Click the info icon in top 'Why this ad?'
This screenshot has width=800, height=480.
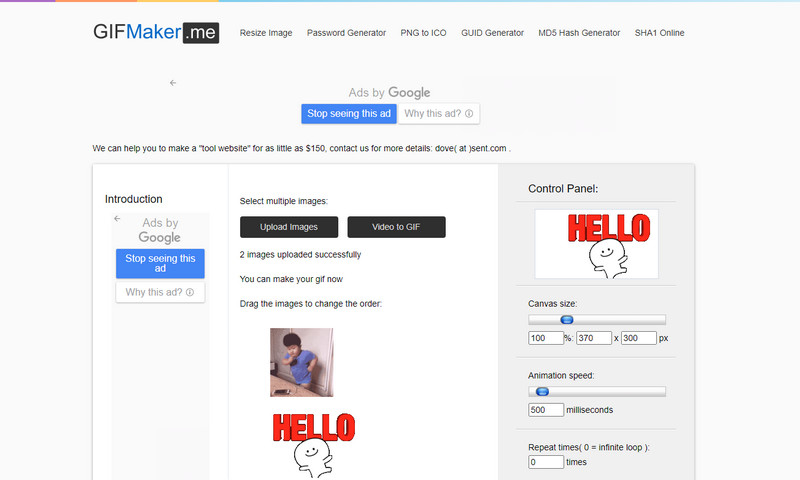pyautogui.click(x=469, y=114)
